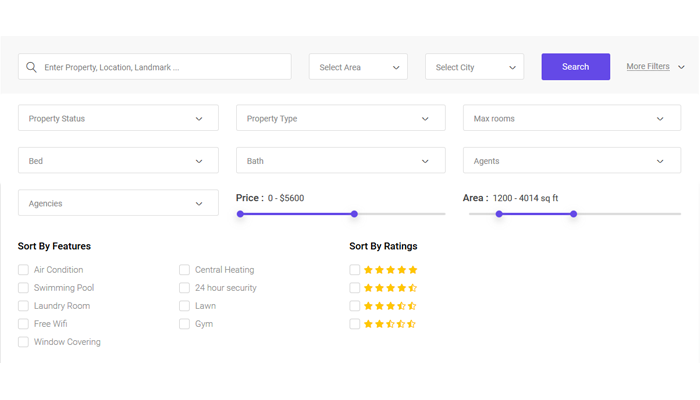The image size is (700, 400).
Task: Select the five-star rating checkbox
Action: [x=355, y=270]
